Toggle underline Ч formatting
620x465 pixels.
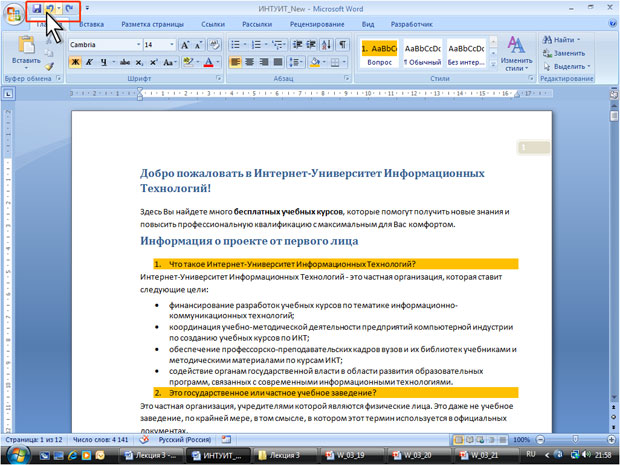point(103,62)
